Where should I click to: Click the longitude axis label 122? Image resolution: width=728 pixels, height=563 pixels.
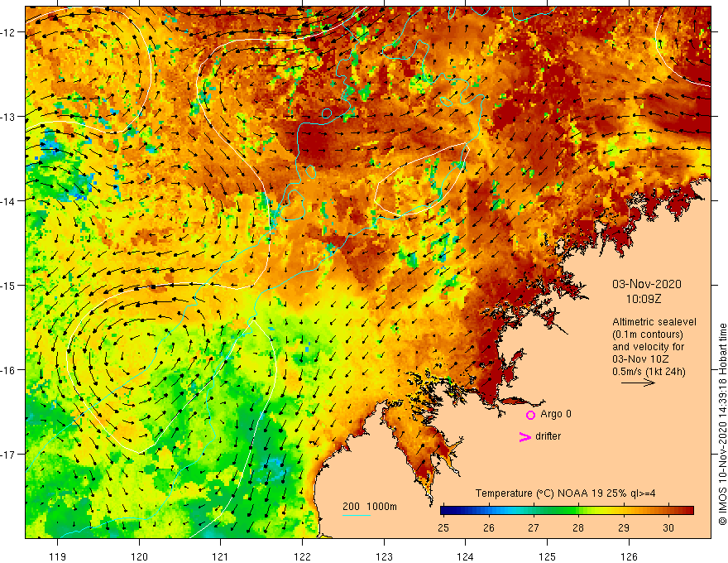(x=302, y=556)
